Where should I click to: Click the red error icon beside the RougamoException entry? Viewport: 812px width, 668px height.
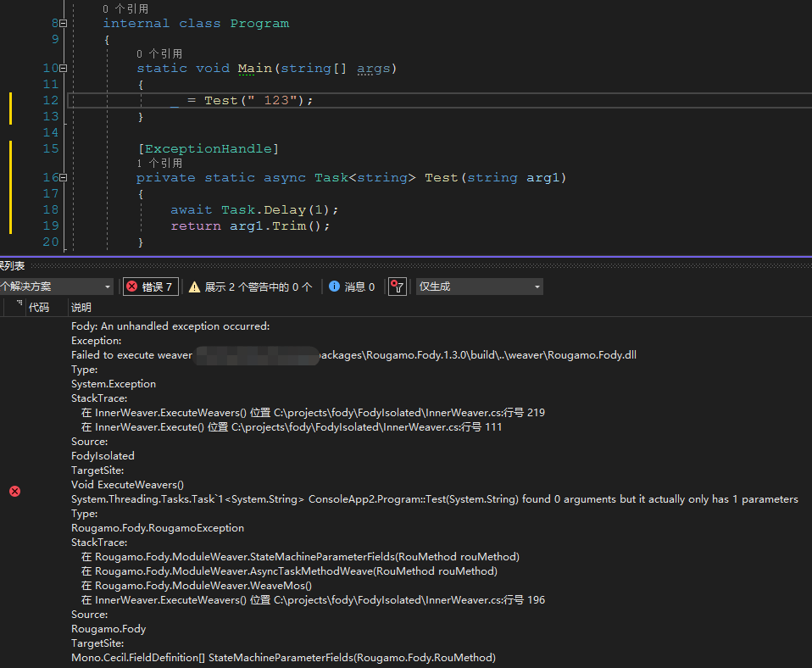tap(14, 491)
